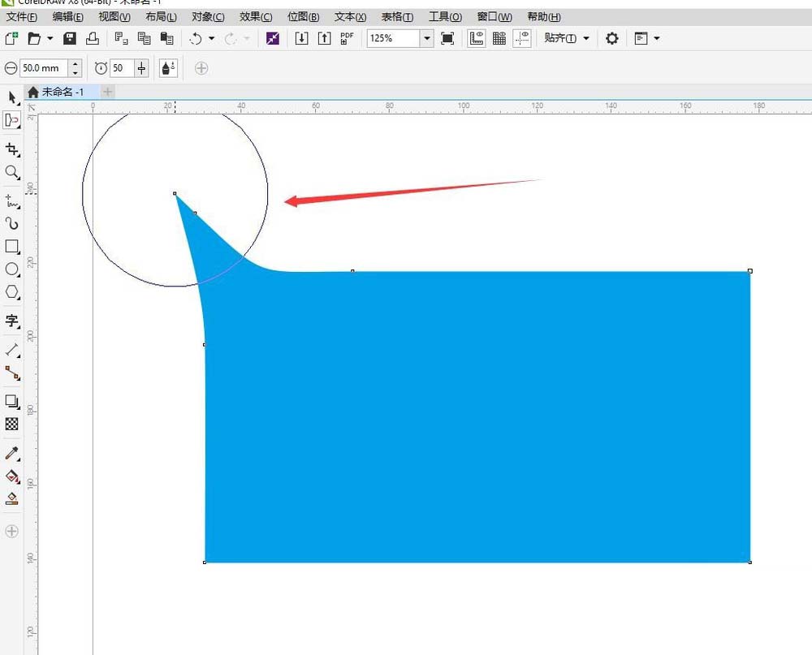
Task: Click the Copy icon in toolbar
Action: click(x=144, y=38)
